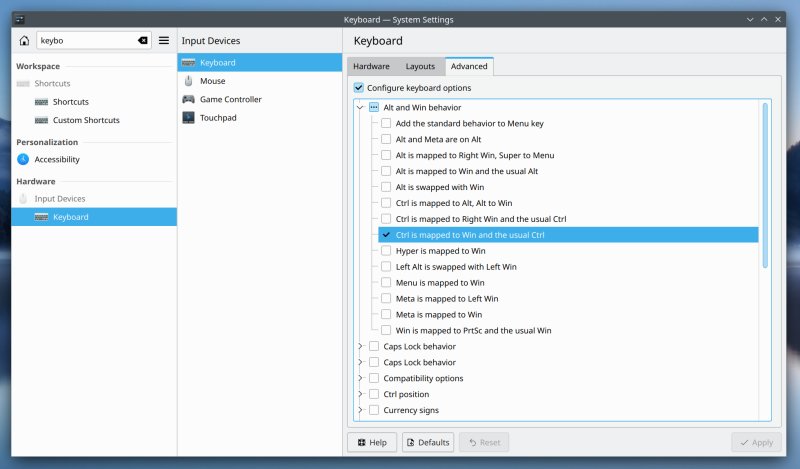Switch to the Layouts tab
Image resolution: width=800 pixels, height=469 pixels.
tap(420, 67)
